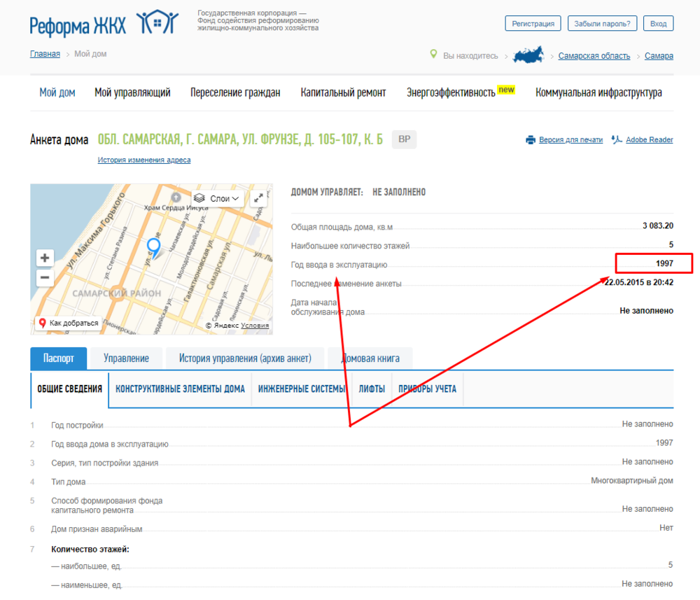Click the Вход login button
Image resolution: width=700 pixels, height=600 pixels.
(658, 23)
